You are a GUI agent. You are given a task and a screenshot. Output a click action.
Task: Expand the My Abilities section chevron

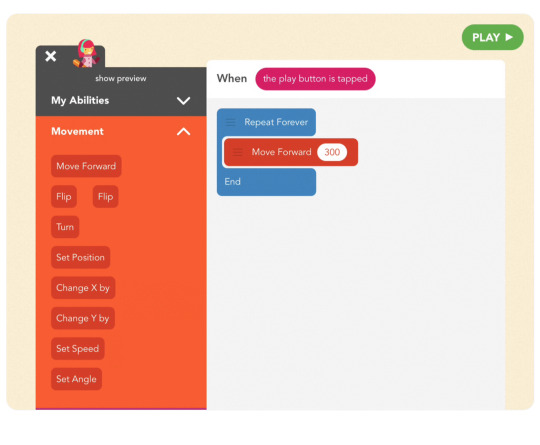(183, 101)
